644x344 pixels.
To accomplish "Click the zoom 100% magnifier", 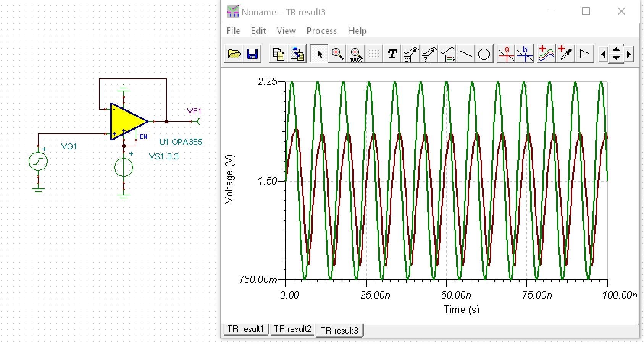I will tap(356, 54).
